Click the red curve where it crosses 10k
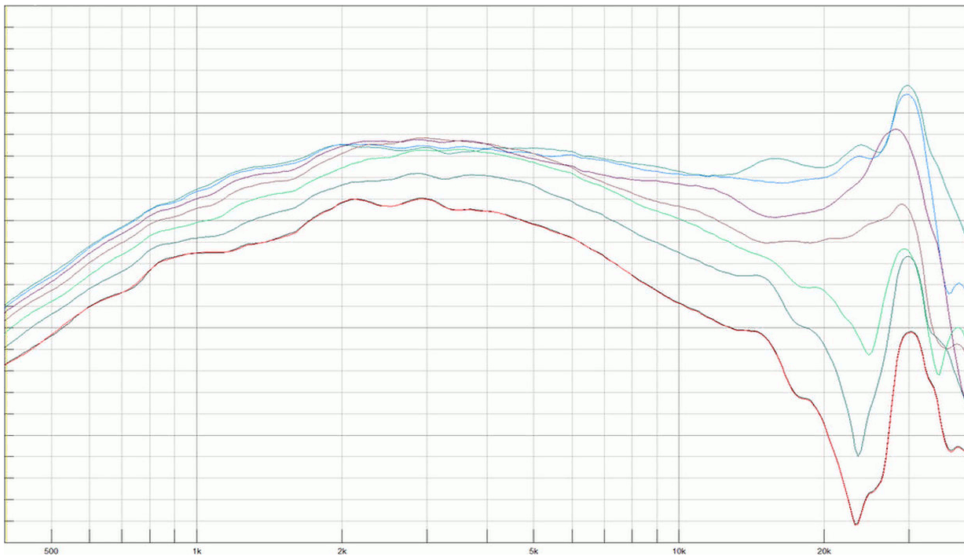The height and width of the screenshot is (560, 964). click(679, 302)
